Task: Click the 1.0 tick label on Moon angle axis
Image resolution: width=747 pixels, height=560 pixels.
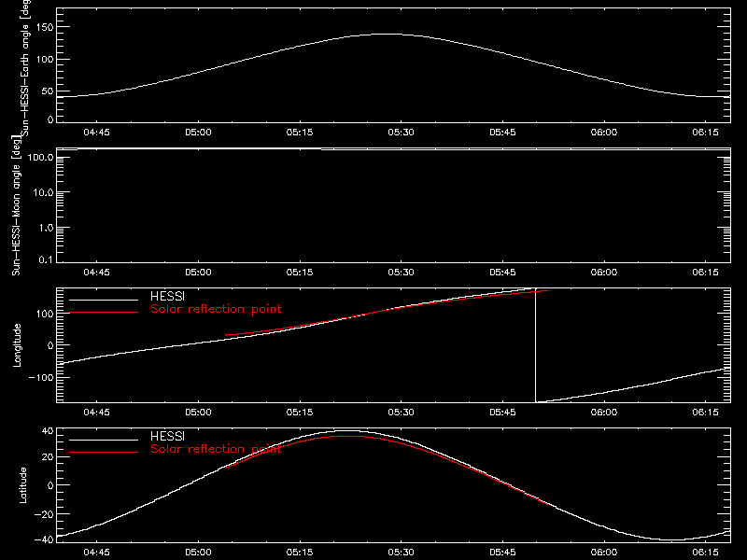Action: [46, 228]
